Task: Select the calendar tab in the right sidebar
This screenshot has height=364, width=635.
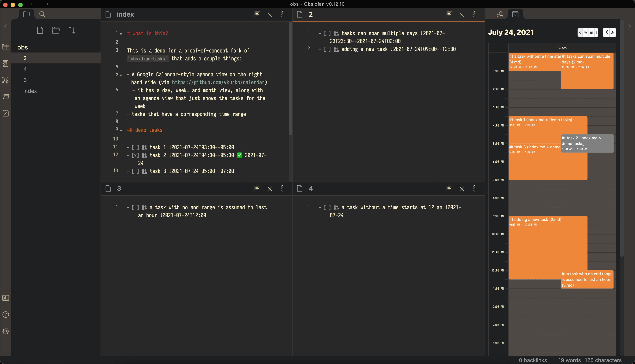Action: pos(516,14)
